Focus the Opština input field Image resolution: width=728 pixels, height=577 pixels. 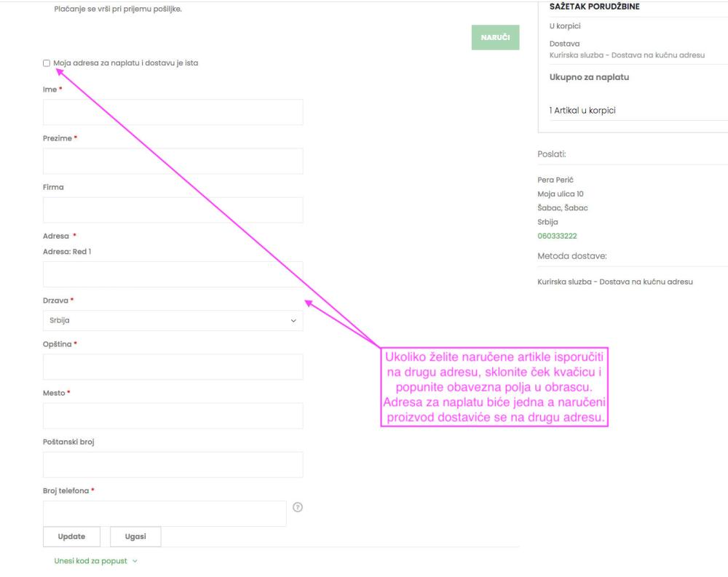pyautogui.click(x=173, y=367)
